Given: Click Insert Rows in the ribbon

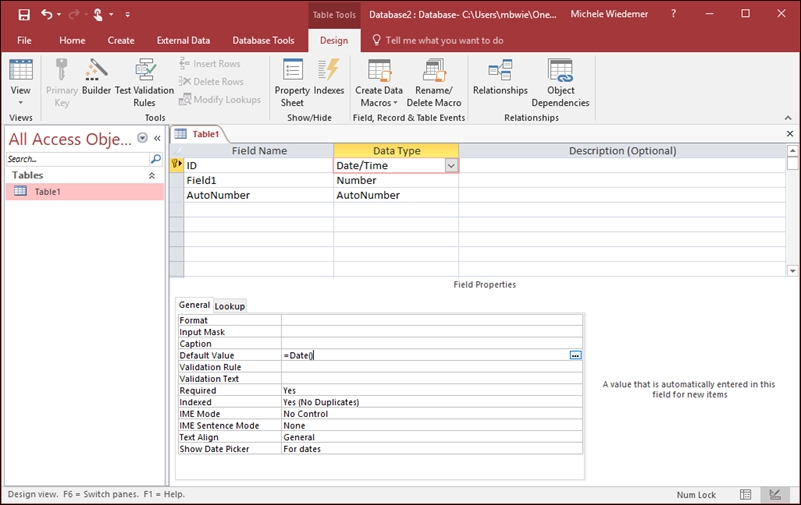Looking at the screenshot, I should click(210, 64).
